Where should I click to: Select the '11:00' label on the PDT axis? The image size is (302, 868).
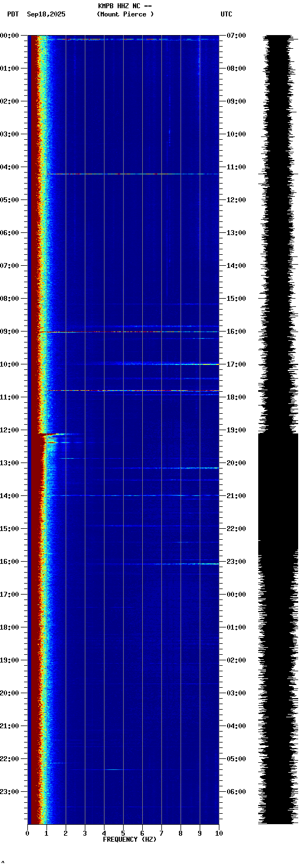(9, 397)
